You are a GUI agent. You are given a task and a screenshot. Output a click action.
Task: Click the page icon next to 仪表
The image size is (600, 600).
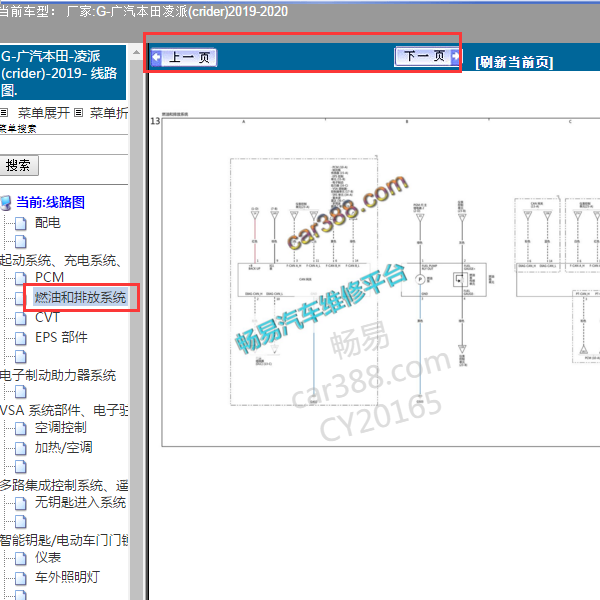[x=21, y=559]
